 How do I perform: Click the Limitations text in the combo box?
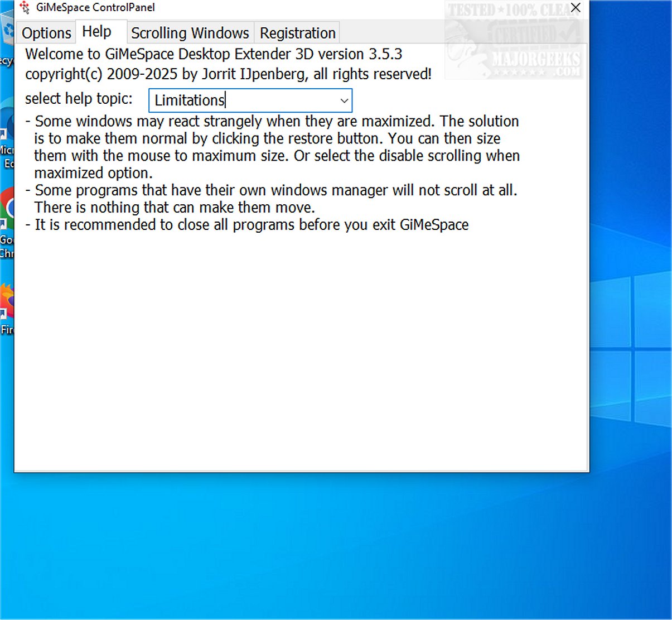click(x=190, y=100)
